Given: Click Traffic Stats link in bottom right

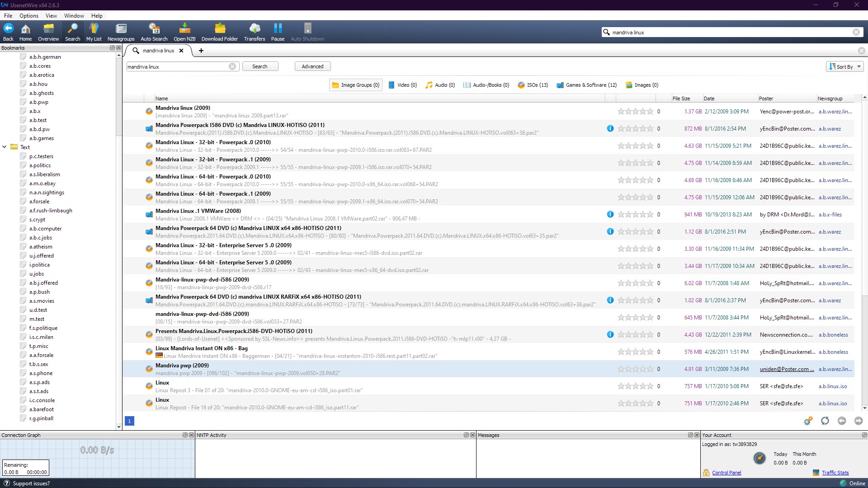Looking at the screenshot, I should tap(835, 473).
